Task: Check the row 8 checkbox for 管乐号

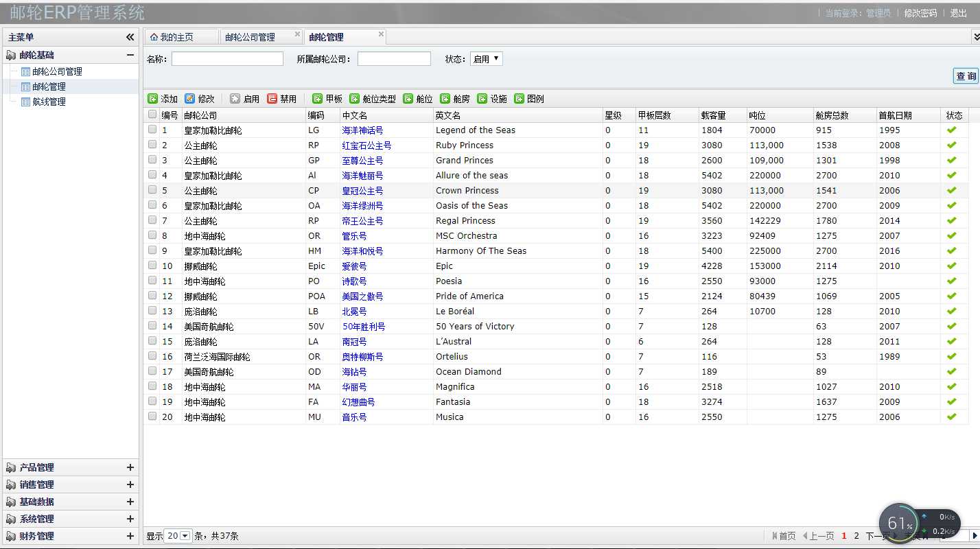Action: 152,235
